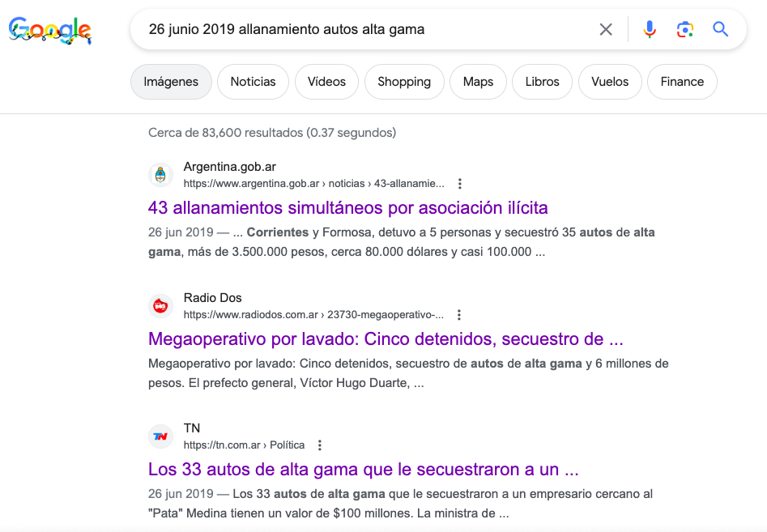Open more options for the Radio Dos result
This screenshot has height=532, width=767.
[x=459, y=315]
